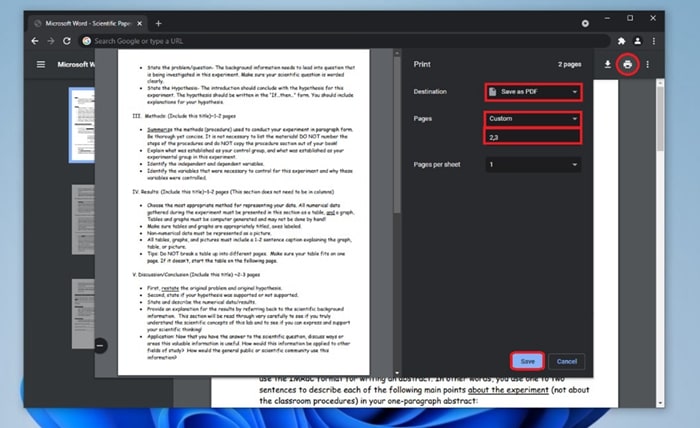Open the PDF viewer hamburger sidebar menu
The height and width of the screenshot is (428, 700).
click(41, 64)
